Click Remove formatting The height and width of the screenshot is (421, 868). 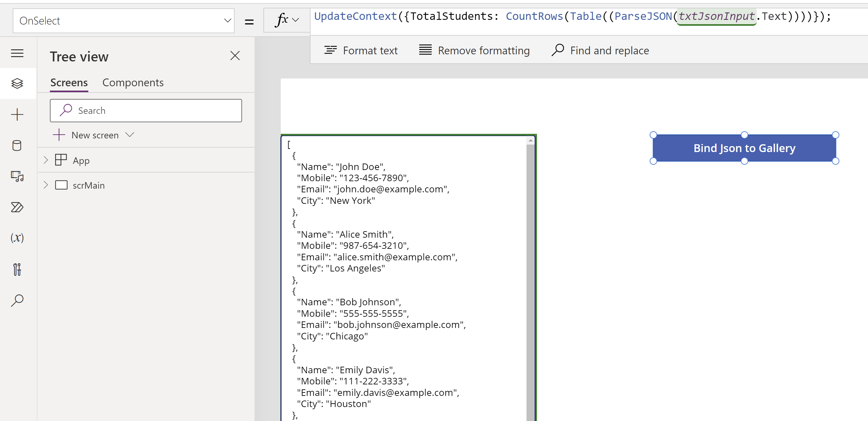click(x=474, y=50)
